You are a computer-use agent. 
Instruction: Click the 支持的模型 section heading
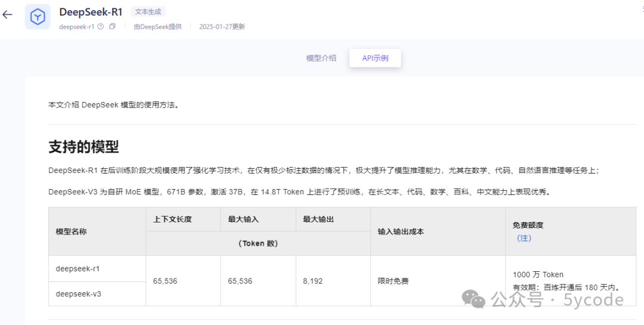[83, 147]
